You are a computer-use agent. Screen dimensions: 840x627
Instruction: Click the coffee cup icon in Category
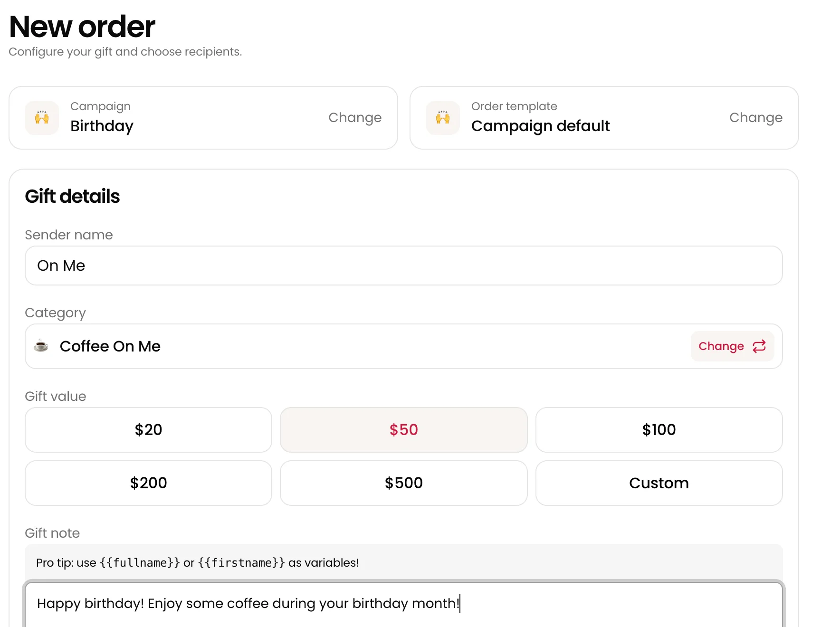[x=41, y=346]
